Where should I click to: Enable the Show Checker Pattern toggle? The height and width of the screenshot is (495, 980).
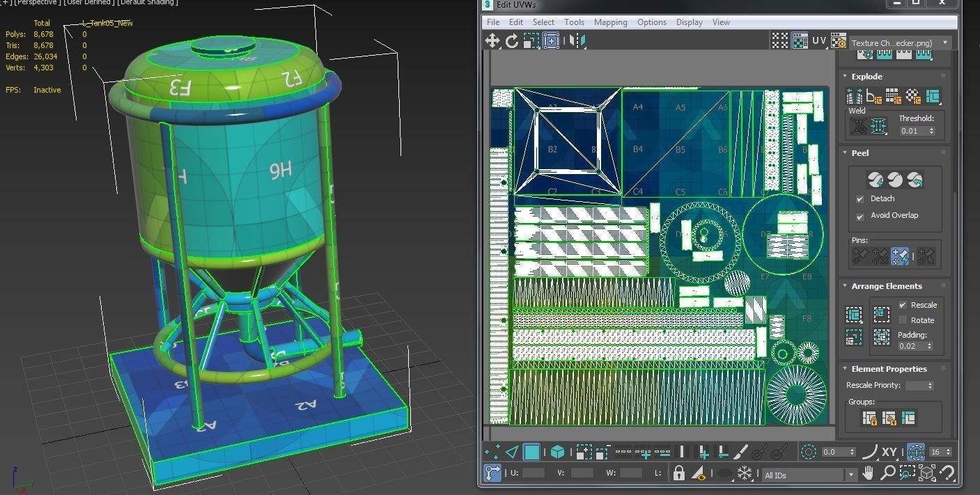[x=780, y=40]
